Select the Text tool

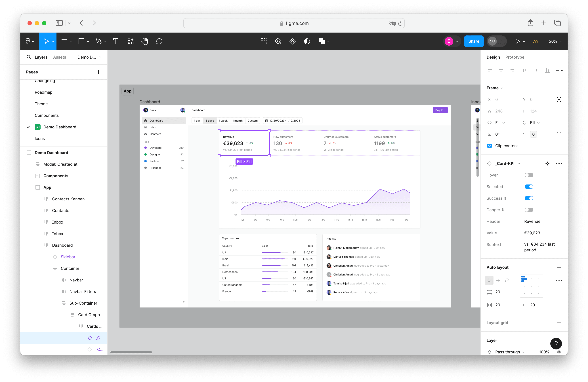115,41
